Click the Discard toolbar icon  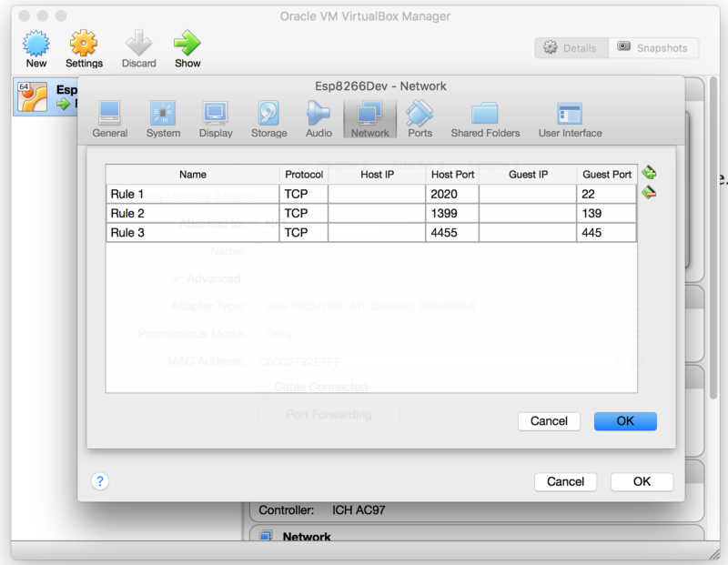(139, 44)
